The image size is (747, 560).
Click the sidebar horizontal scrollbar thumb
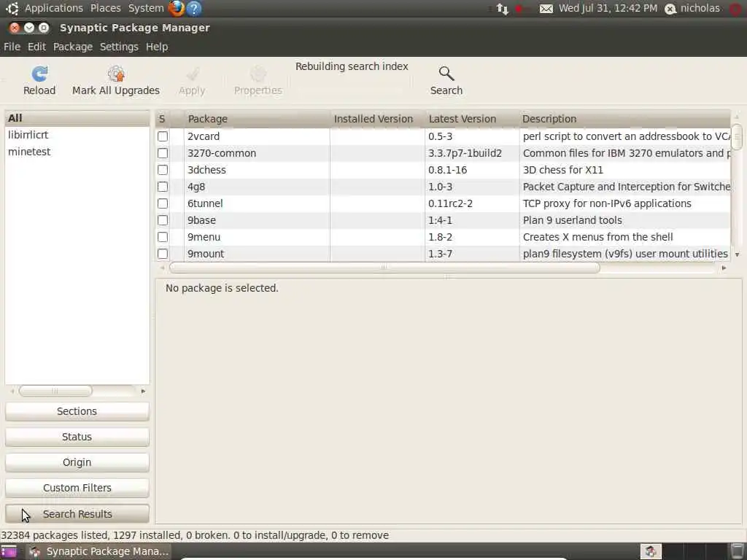(x=55, y=391)
